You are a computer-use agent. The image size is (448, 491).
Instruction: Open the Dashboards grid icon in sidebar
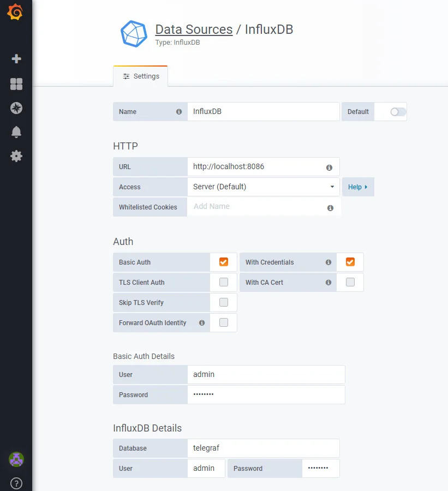[x=16, y=84]
